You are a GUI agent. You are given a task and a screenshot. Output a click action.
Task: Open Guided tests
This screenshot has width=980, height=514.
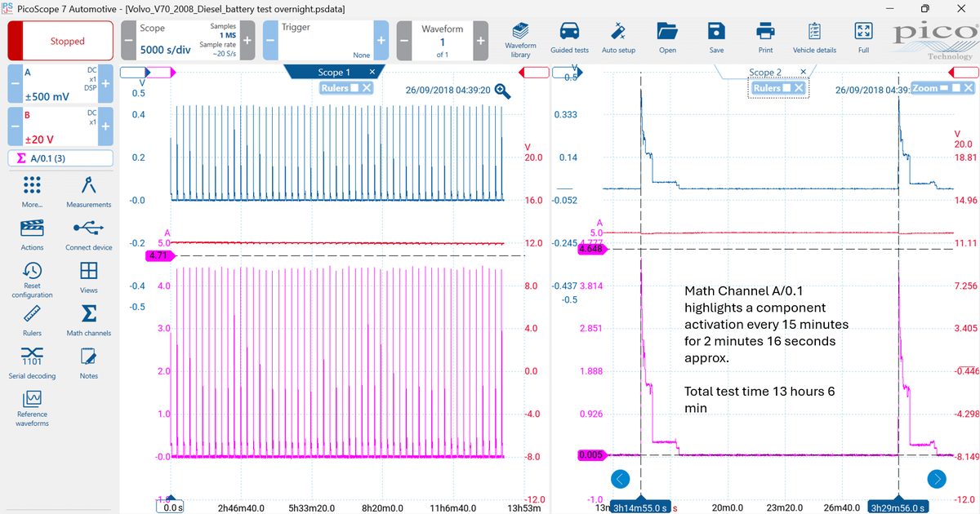click(x=569, y=39)
